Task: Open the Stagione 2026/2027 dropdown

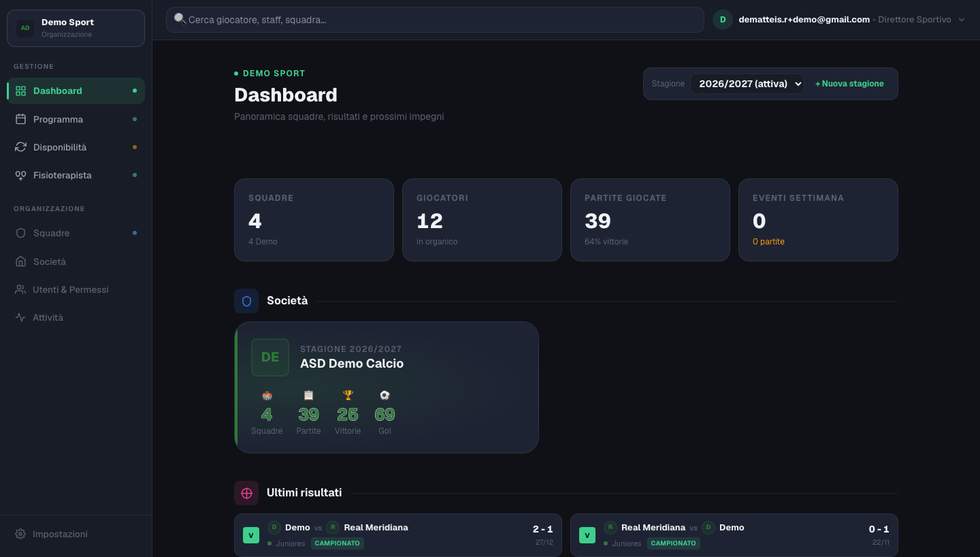Action: pyautogui.click(x=747, y=84)
